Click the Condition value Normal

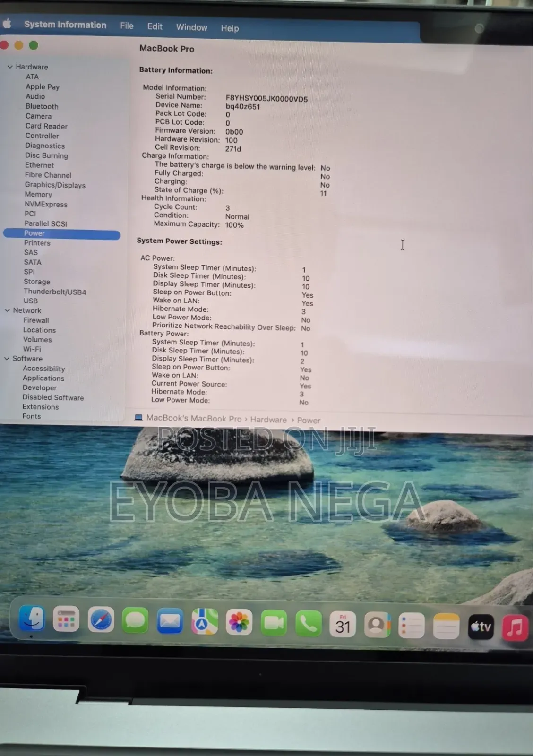tap(237, 216)
